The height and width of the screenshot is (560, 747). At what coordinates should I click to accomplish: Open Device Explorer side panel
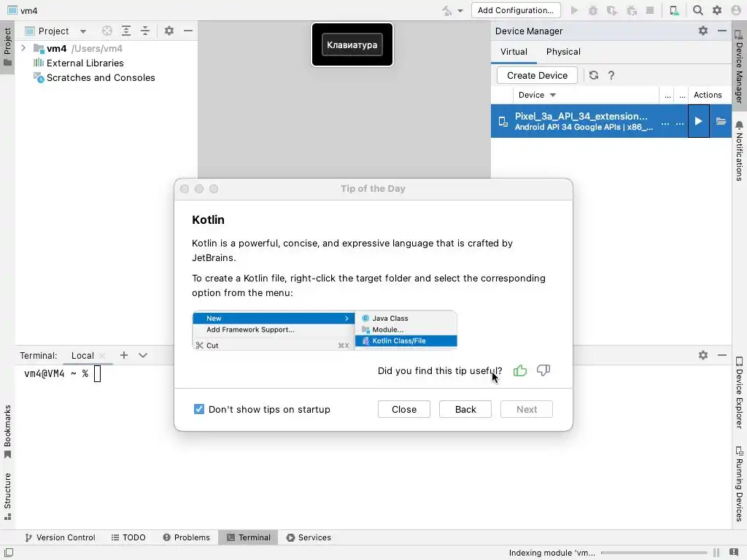739,392
